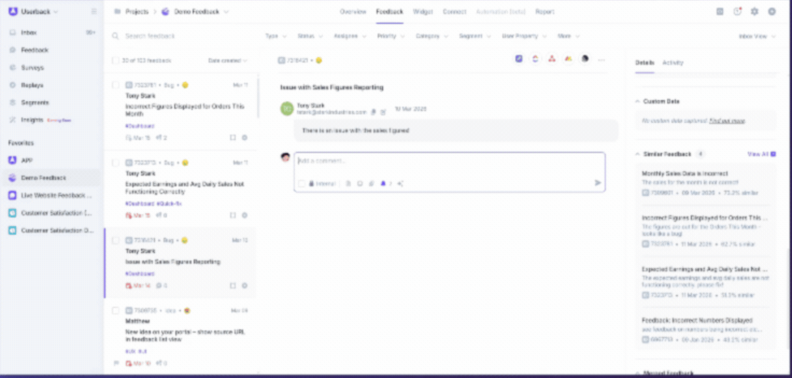Switch to the Activity tab
The image size is (792, 378).
pos(673,63)
